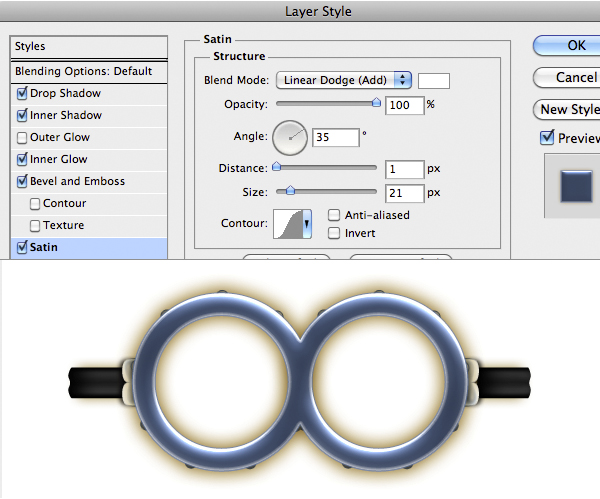Click the Size value input field
The height and width of the screenshot is (499, 600).
[404, 191]
